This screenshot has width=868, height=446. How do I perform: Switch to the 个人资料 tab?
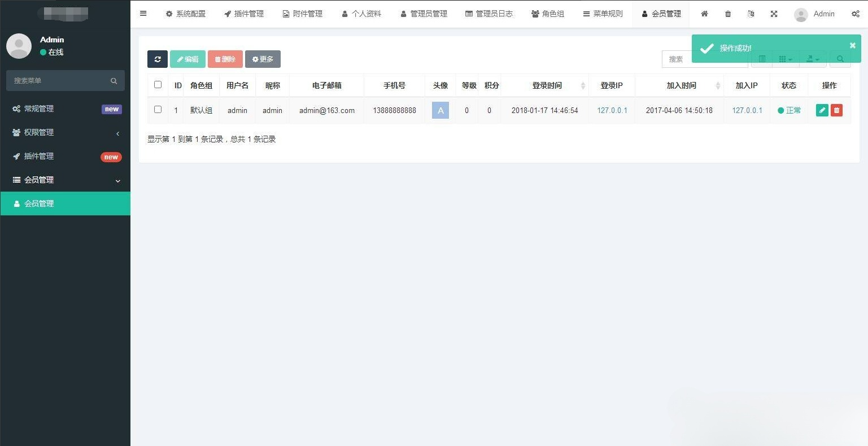pos(361,14)
